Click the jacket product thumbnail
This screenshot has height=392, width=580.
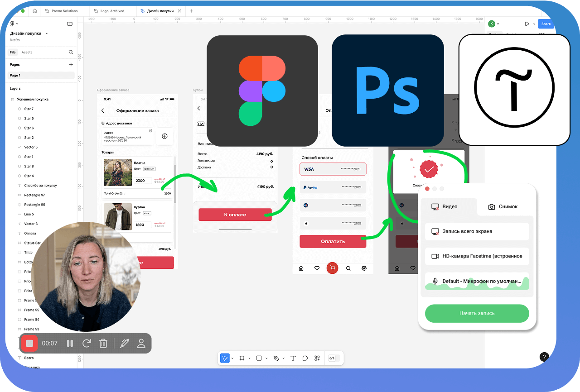coord(118,216)
